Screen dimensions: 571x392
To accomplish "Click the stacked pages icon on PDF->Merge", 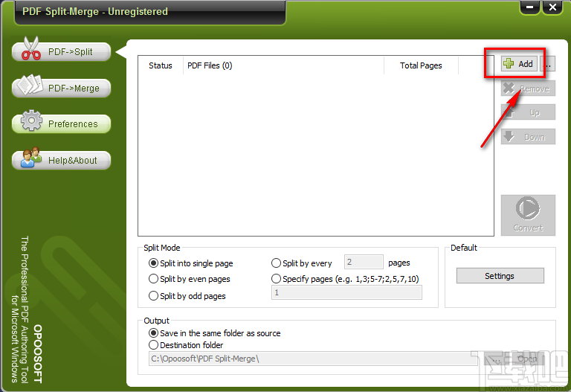I will pos(30,85).
